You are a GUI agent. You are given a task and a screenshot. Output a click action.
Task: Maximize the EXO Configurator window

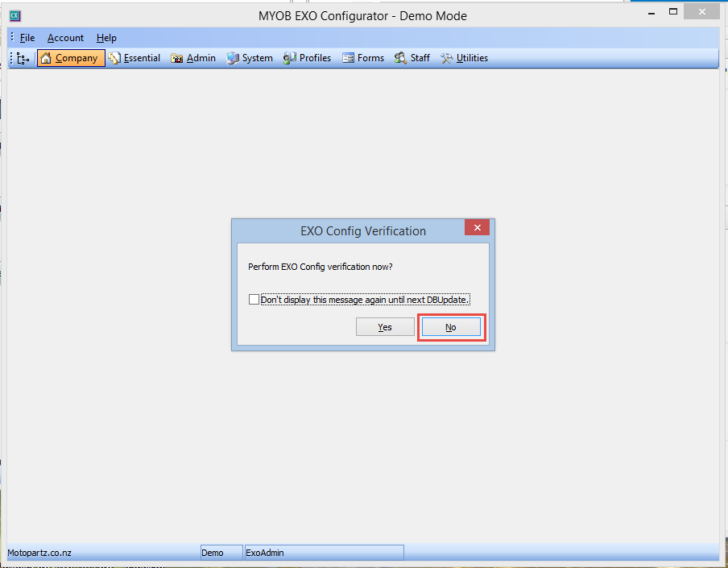pos(673,12)
